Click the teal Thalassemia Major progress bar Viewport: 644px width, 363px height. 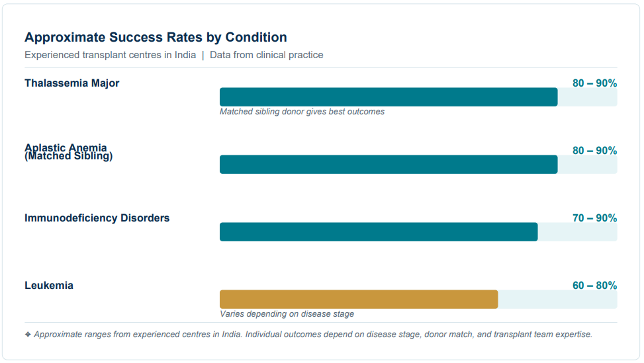tap(389, 97)
